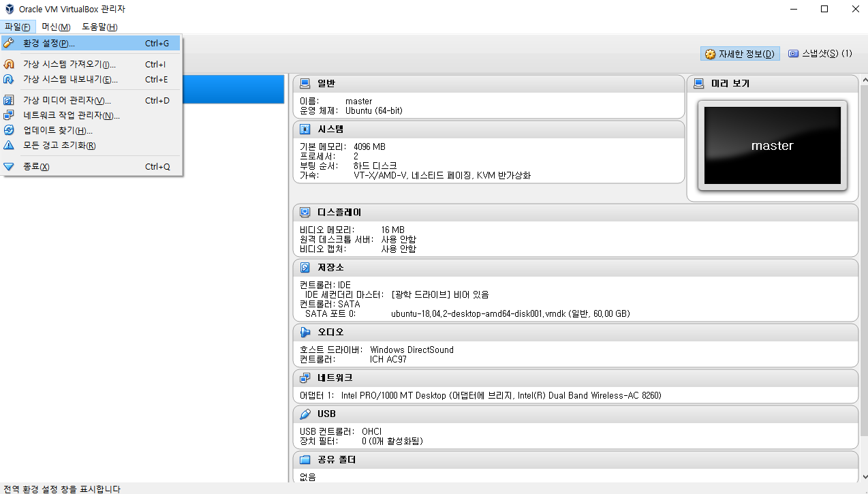Click the master VM preview thumbnail
This screenshot has height=494, width=868.
(772, 146)
